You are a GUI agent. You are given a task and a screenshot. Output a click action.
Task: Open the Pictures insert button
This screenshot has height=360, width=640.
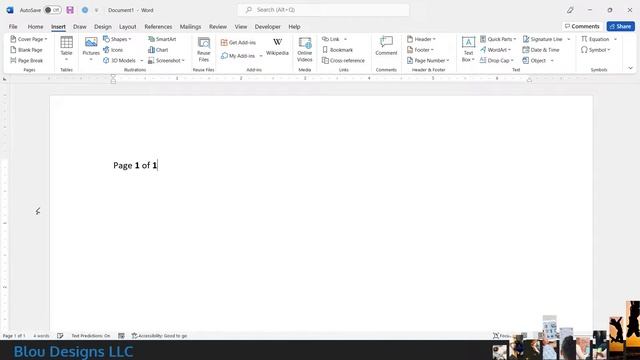[91, 49]
